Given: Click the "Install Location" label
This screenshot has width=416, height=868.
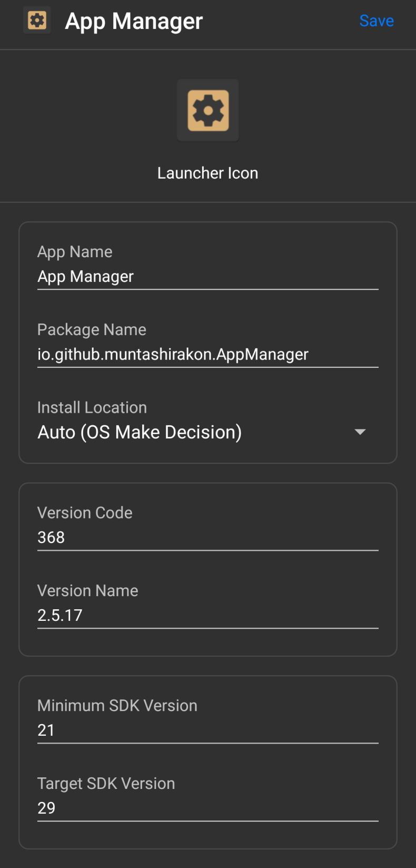Looking at the screenshot, I should (x=92, y=407).
